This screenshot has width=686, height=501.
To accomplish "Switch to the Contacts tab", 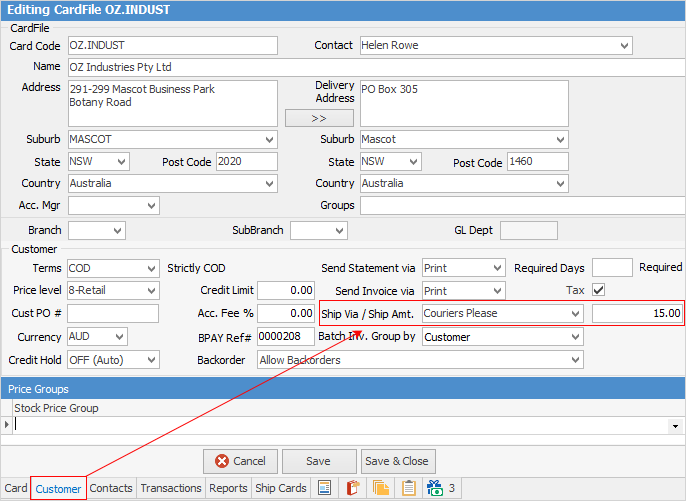I will coord(111,489).
